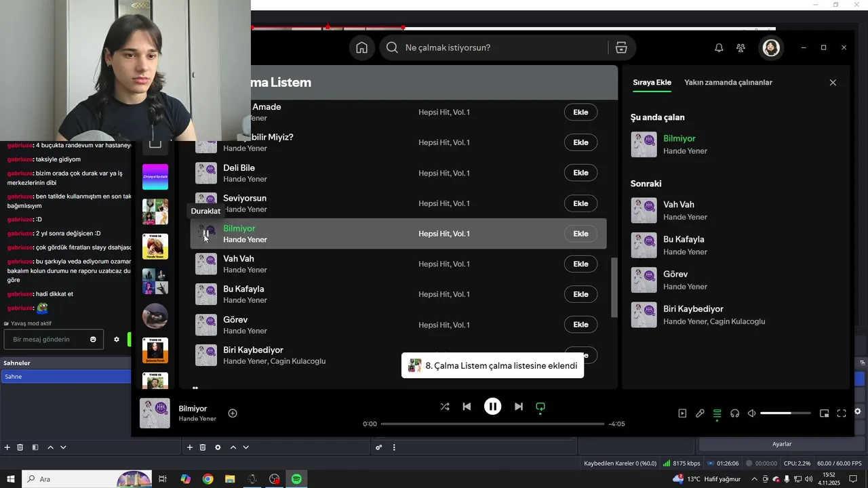Open Spotify miniplayer icon
This screenshot has width=868, height=488.
point(824,413)
